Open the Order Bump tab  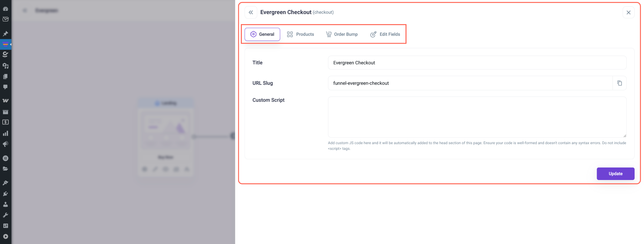(x=342, y=34)
